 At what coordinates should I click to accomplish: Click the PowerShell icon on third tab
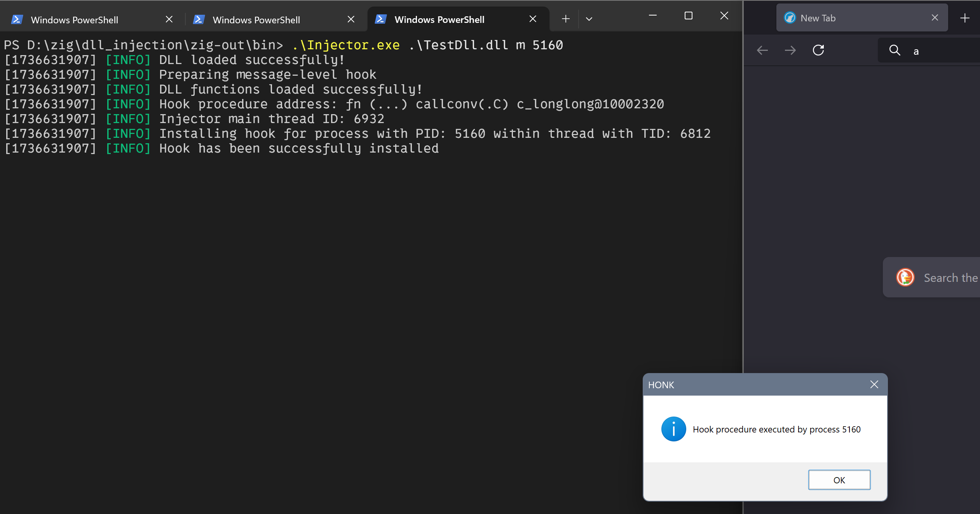380,19
